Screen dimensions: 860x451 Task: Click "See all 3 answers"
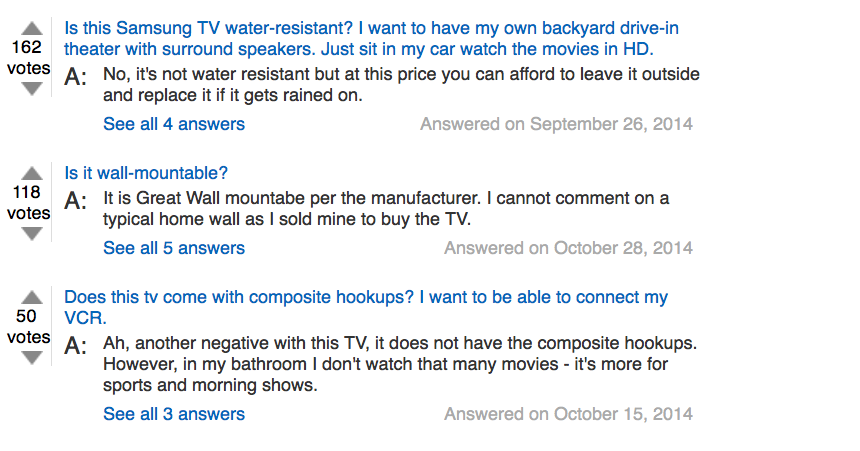pyautogui.click(x=174, y=414)
